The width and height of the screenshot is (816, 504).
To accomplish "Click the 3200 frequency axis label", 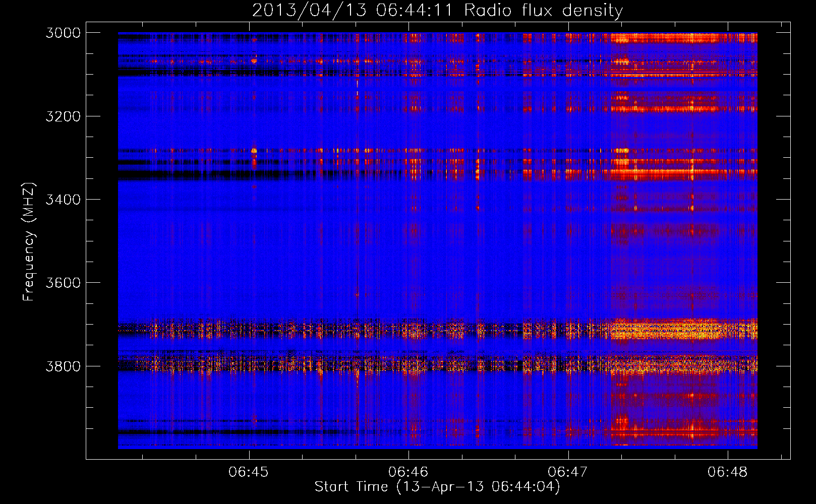I will (63, 116).
